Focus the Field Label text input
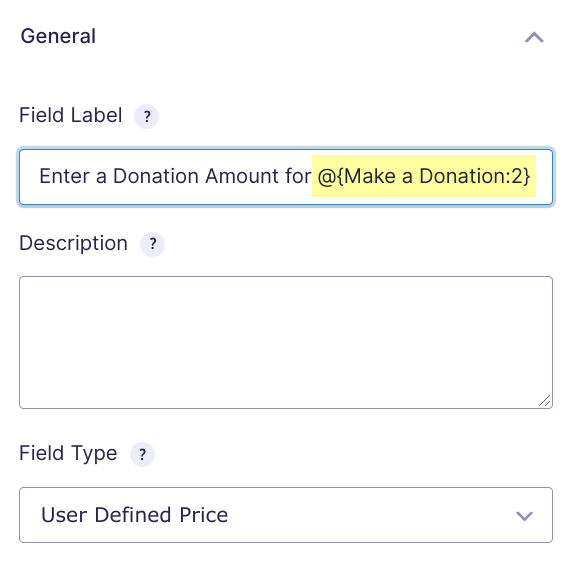The image size is (575, 564). click(x=286, y=177)
